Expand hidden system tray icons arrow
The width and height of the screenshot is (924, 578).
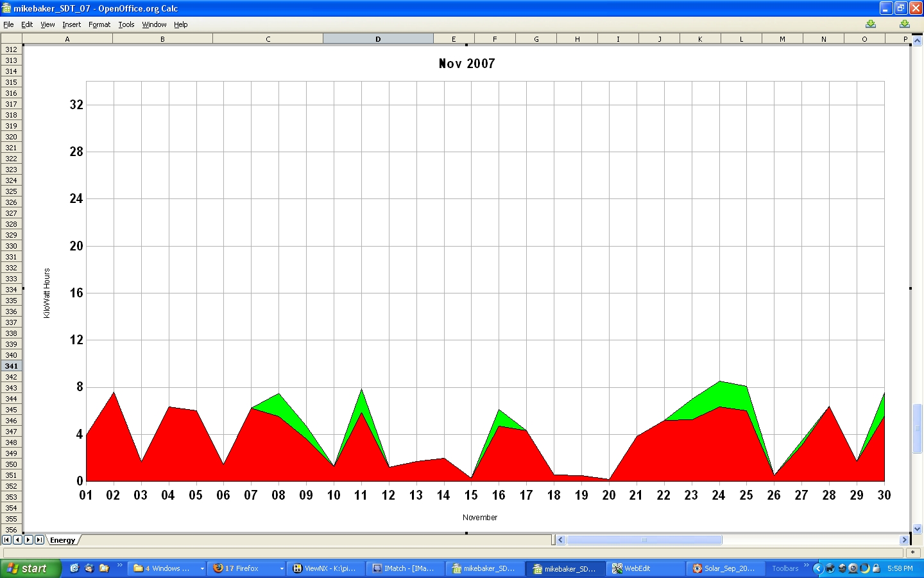(x=817, y=568)
